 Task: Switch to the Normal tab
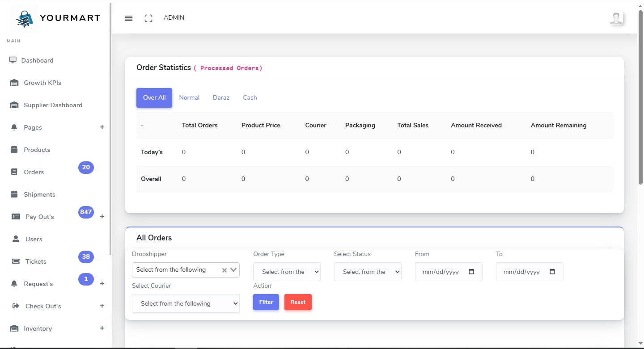coord(189,97)
